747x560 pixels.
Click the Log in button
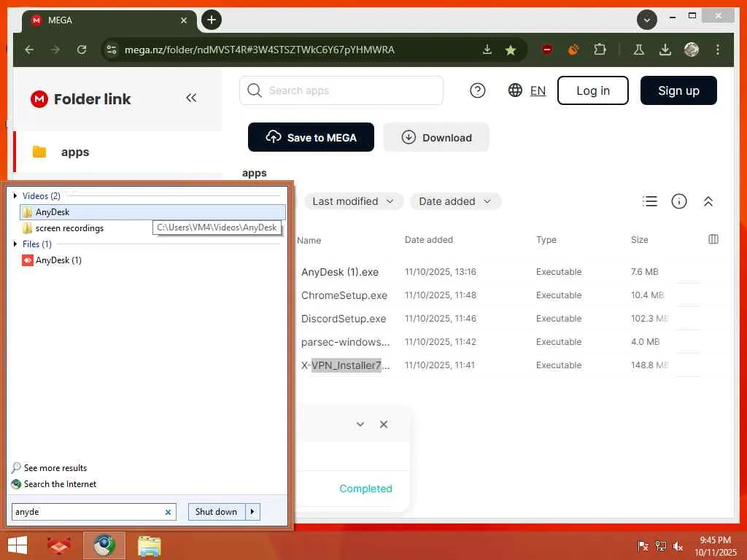pyautogui.click(x=592, y=90)
